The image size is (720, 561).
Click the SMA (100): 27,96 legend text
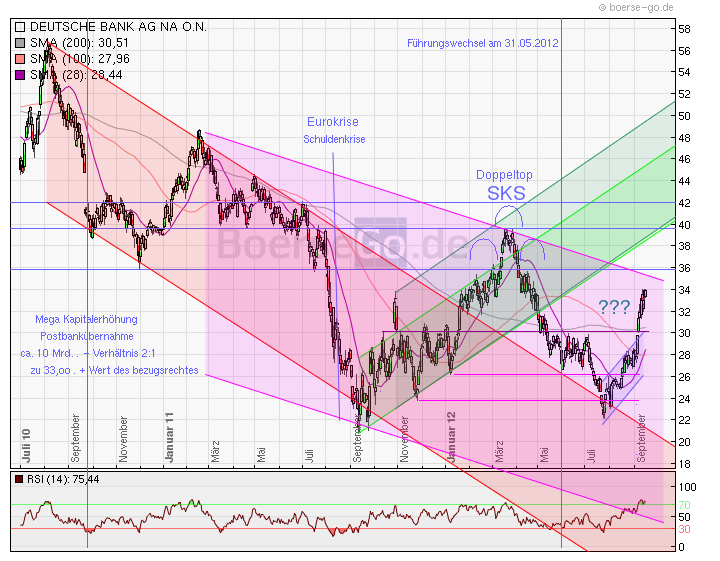(80, 59)
